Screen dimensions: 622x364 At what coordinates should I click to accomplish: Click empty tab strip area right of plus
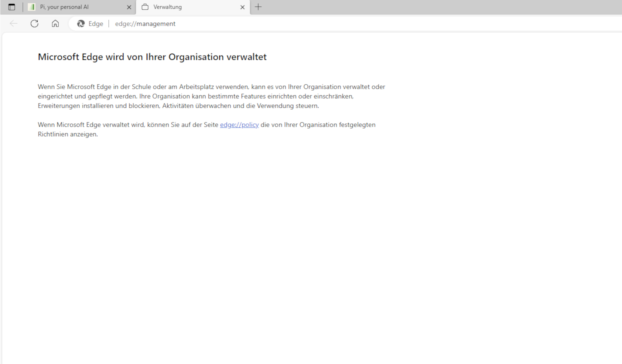pyautogui.click(x=425, y=7)
